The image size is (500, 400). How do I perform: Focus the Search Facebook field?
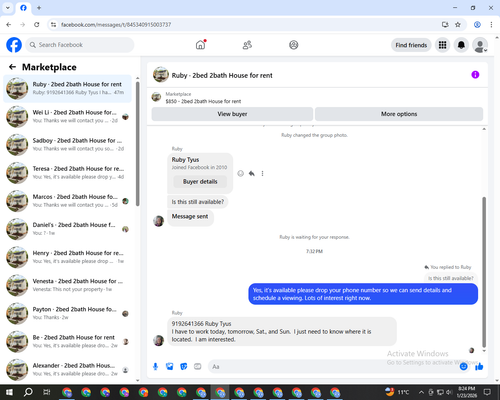[80, 45]
